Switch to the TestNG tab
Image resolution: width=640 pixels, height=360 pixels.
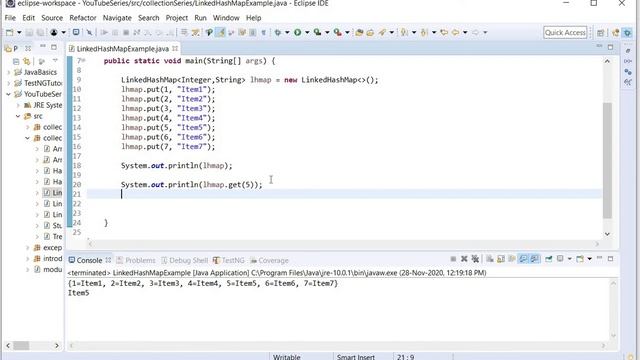coord(229,260)
